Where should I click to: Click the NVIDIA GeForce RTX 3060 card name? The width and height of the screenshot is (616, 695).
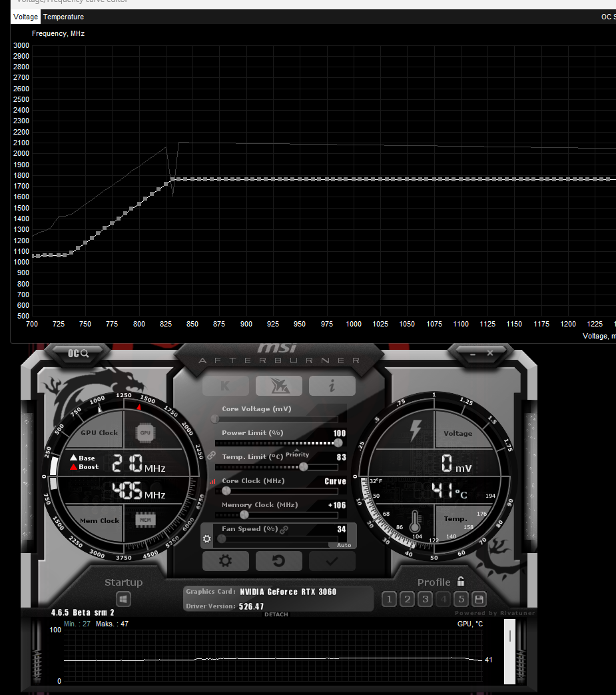(x=288, y=592)
